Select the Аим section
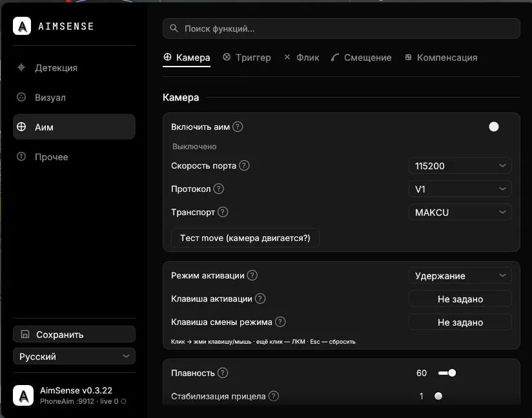The image size is (532, 418). [74, 127]
